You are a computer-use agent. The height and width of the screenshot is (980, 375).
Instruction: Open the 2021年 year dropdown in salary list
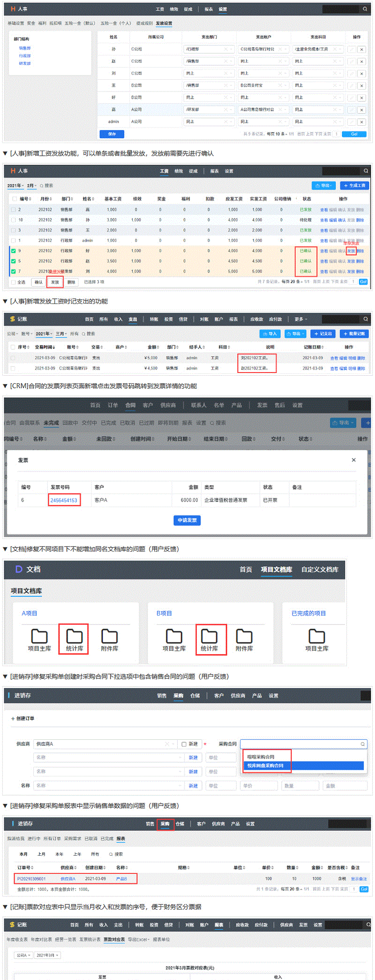(x=15, y=186)
